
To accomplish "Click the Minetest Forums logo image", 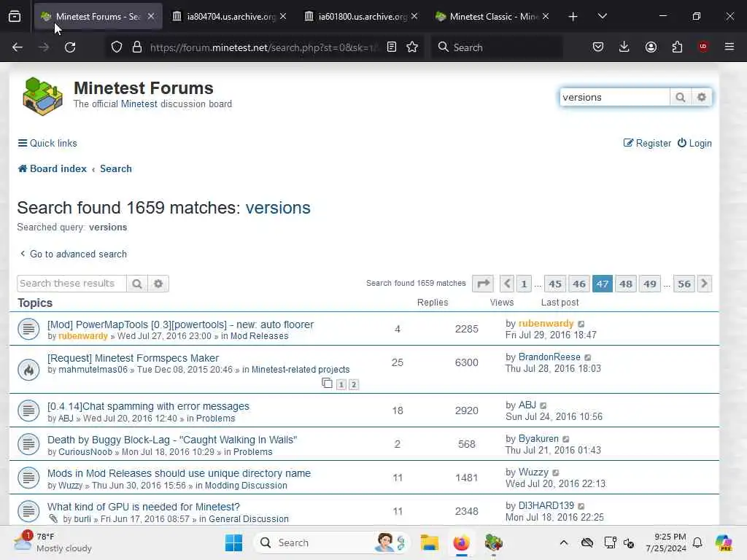I will 43,97.
